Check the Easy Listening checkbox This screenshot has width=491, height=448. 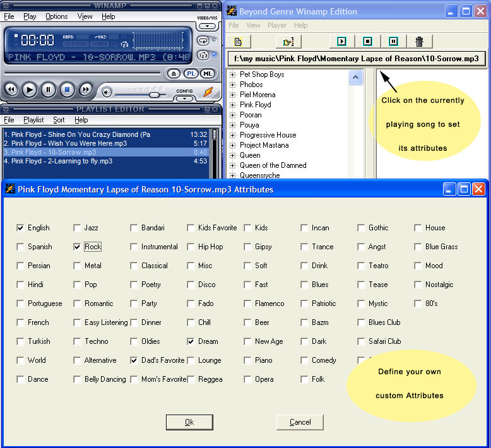tap(77, 322)
